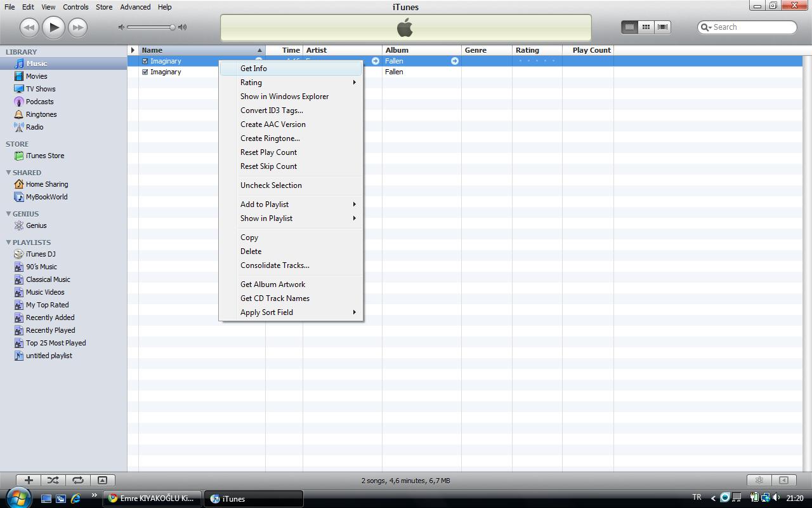Screen dimensions: 812x508
Task: Click the Genius atom button at bottom right
Action: [759, 481]
